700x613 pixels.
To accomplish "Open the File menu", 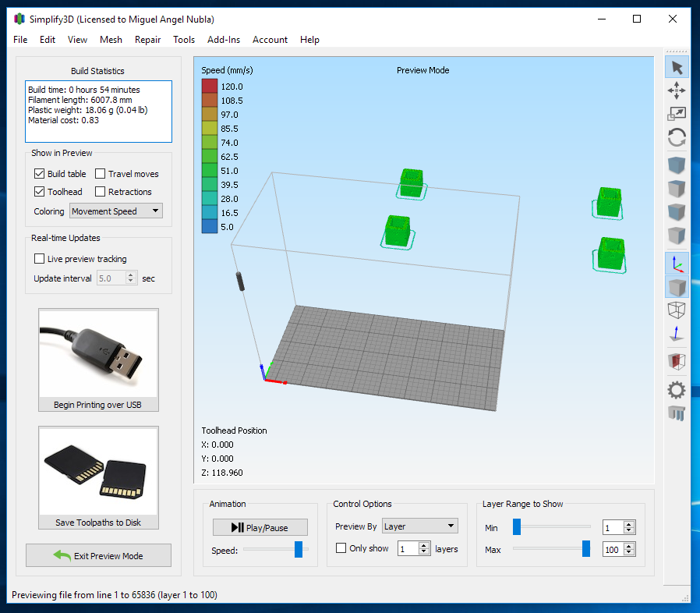I will coord(20,40).
